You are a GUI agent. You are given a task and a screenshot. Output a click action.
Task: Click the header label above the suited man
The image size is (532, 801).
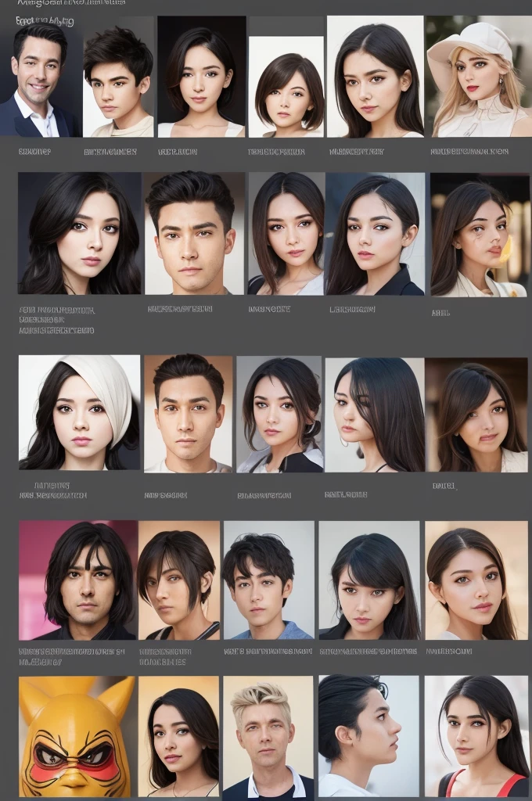tap(45, 21)
